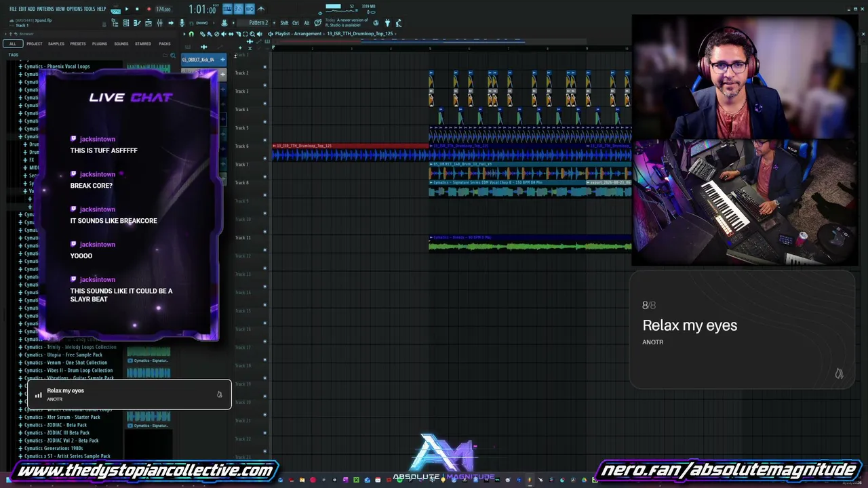Image resolution: width=868 pixels, height=488 pixels.
Task: Select the playlist Paint tool
Action: click(x=210, y=34)
